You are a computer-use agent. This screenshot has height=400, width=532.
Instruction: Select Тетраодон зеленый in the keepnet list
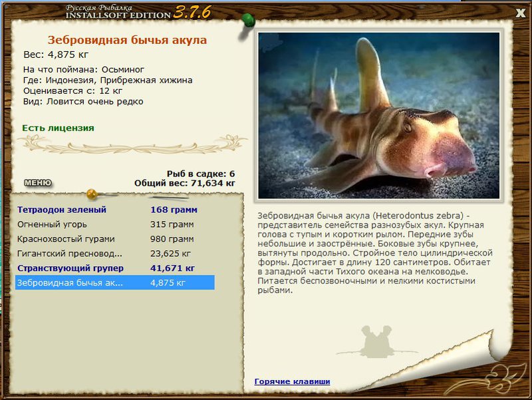point(115,210)
